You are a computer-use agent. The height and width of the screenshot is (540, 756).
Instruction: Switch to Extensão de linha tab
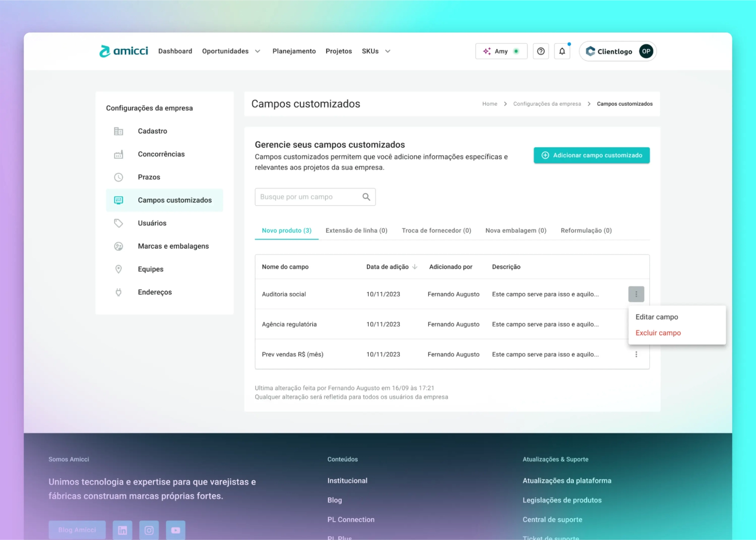tap(356, 231)
